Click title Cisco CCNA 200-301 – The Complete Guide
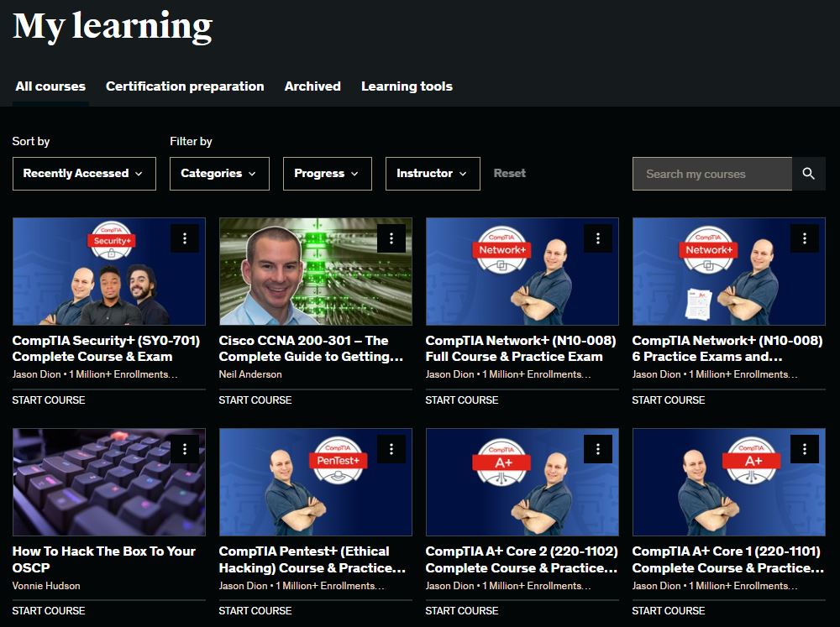Image resolution: width=840 pixels, height=627 pixels. coord(311,348)
